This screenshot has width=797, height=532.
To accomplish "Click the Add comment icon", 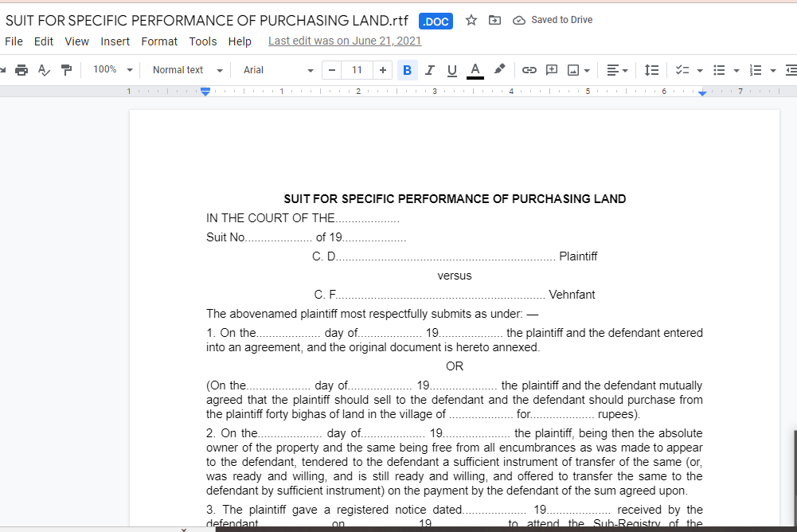I will click(x=552, y=70).
